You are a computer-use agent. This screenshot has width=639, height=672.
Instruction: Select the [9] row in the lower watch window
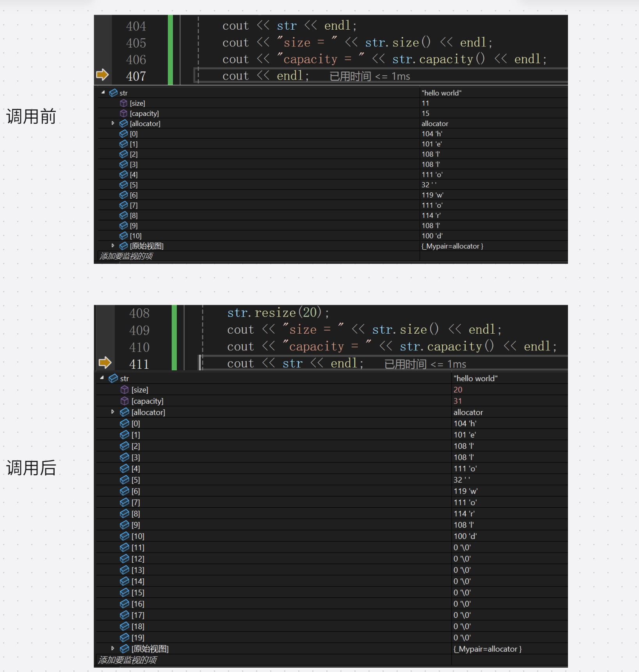[332, 525]
